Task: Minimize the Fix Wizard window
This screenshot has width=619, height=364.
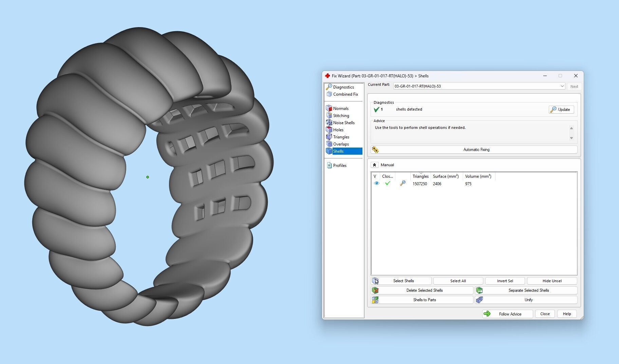Action: pos(545,76)
